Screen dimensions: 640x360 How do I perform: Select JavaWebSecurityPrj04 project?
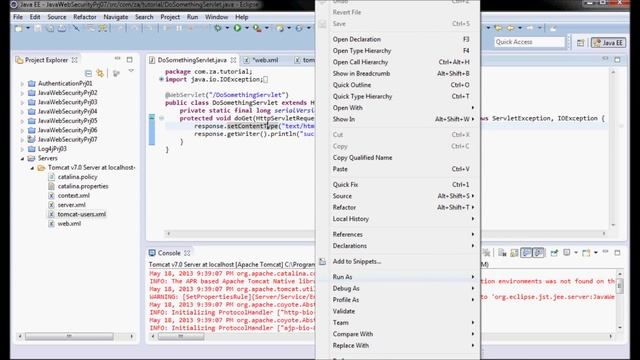coord(67,111)
